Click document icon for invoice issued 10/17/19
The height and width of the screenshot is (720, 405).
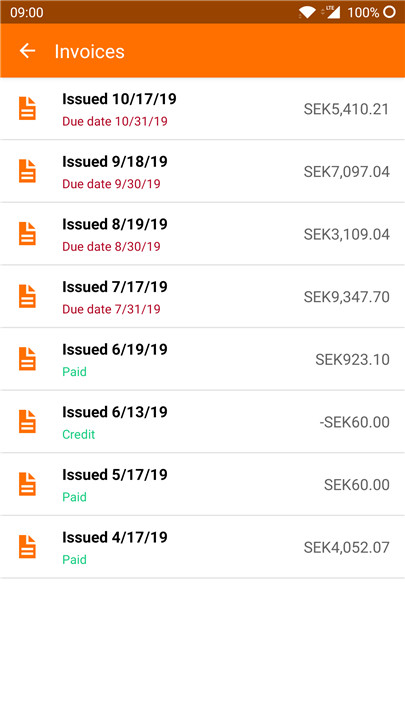pos(27,109)
